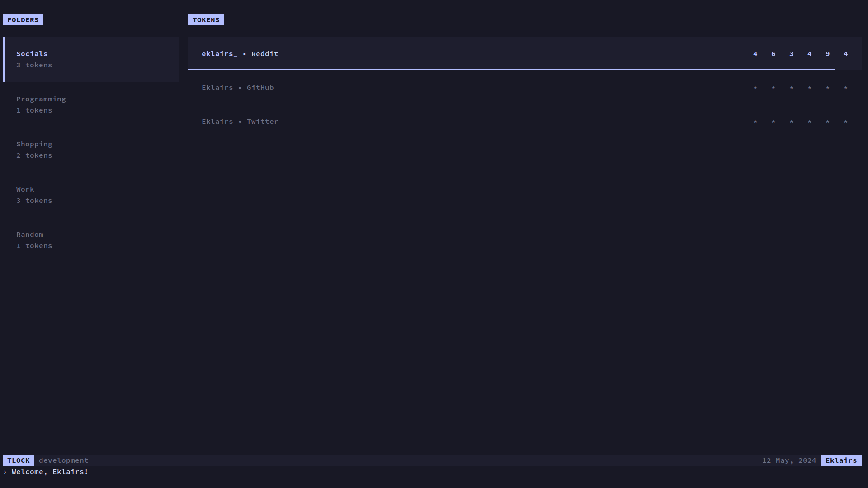Screen dimensions: 868x488
Task: Toggle first star on Reddit token
Action: point(755,54)
